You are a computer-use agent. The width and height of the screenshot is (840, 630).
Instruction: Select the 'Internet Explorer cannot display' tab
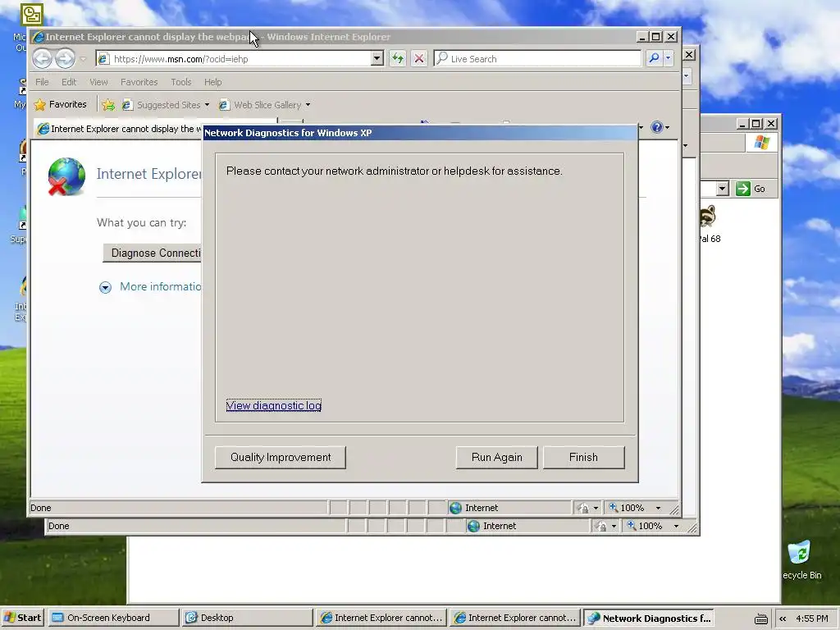(118, 129)
